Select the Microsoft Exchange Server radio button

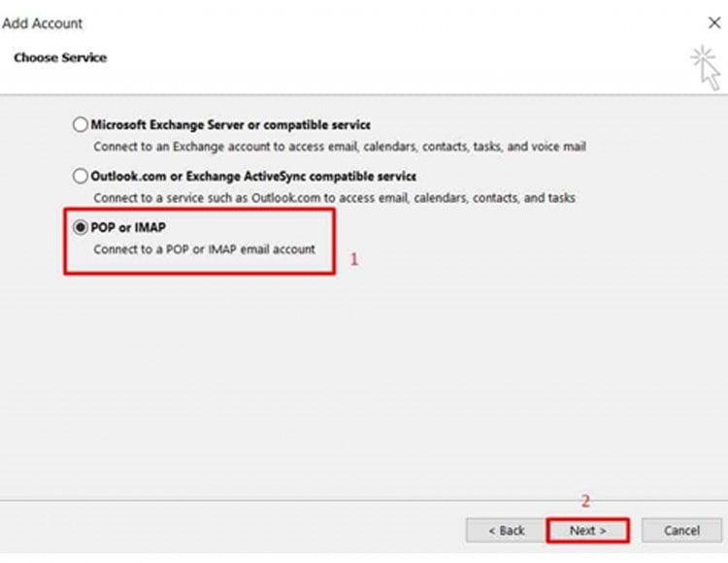(x=81, y=124)
